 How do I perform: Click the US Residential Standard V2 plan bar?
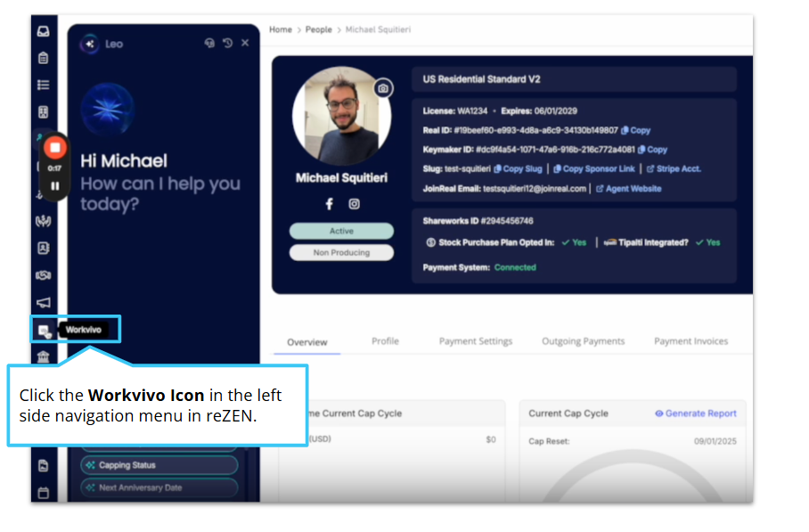(574, 79)
